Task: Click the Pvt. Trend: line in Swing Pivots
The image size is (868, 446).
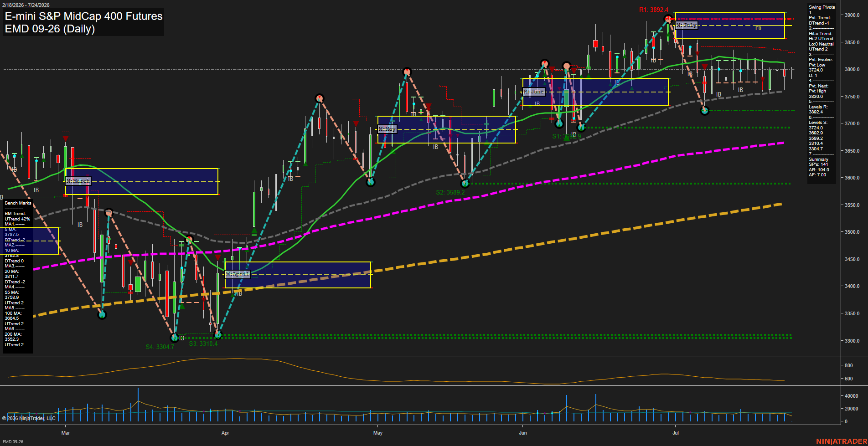Action: pos(820,18)
